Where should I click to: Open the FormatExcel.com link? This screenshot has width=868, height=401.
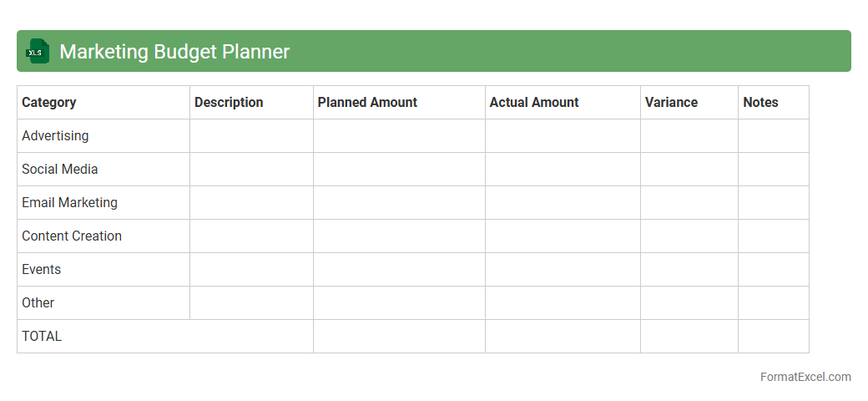click(805, 377)
